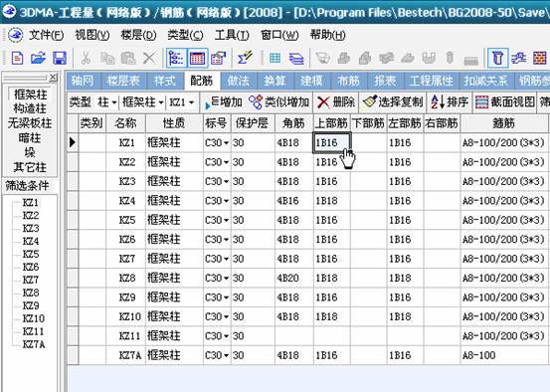
Task: Close the left side panel
Action: [53, 77]
